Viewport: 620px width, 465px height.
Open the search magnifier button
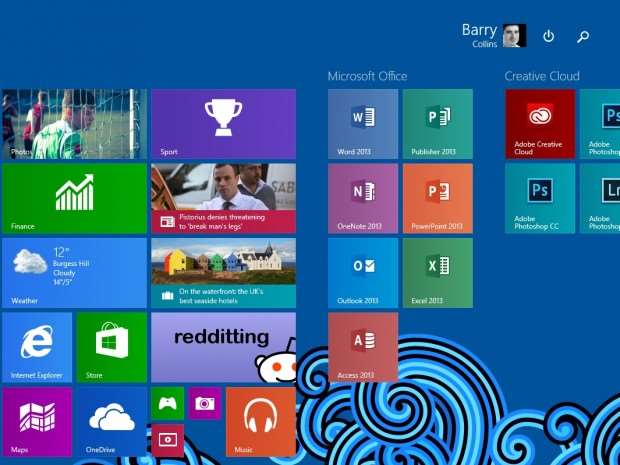pos(583,36)
